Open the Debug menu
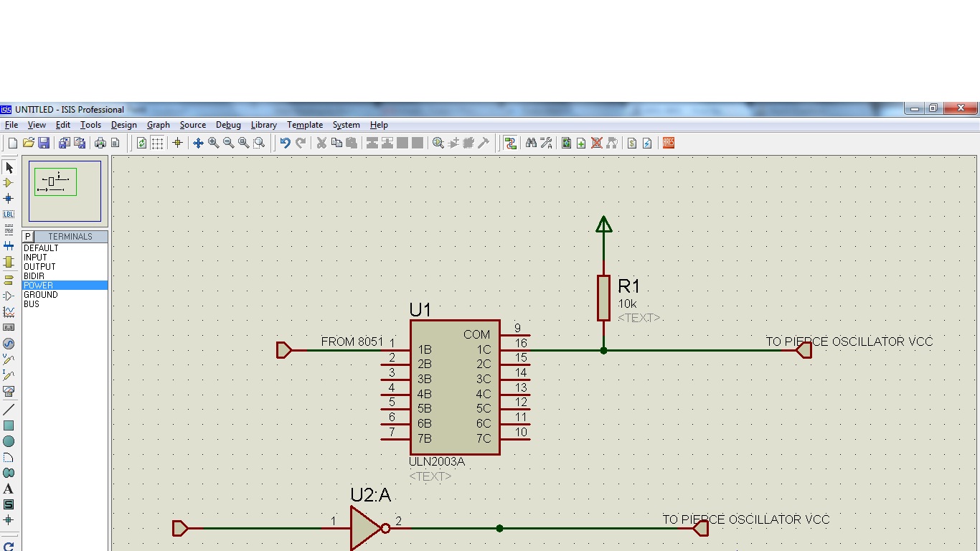Viewport: 980px width, 551px height. 228,125
